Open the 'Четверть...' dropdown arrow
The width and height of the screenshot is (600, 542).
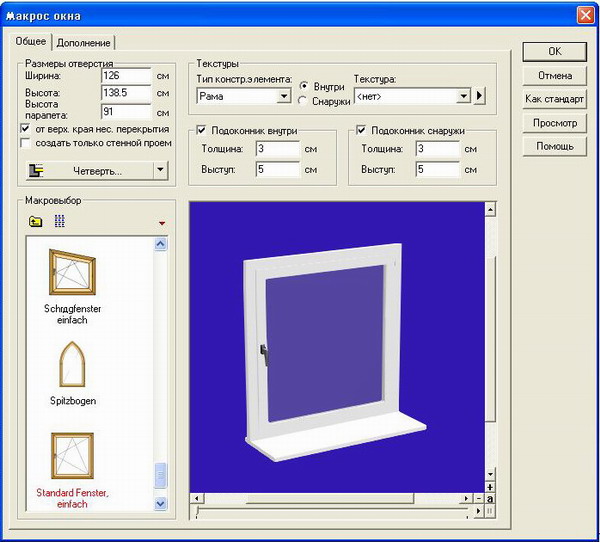[160, 171]
